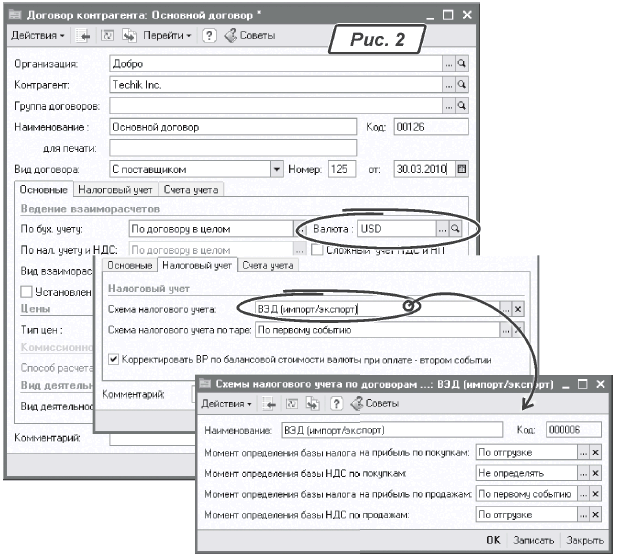The width and height of the screenshot is (617, 556).
Task: Open Советы in the Схемы налогового учета window
Action: (374, 403)
